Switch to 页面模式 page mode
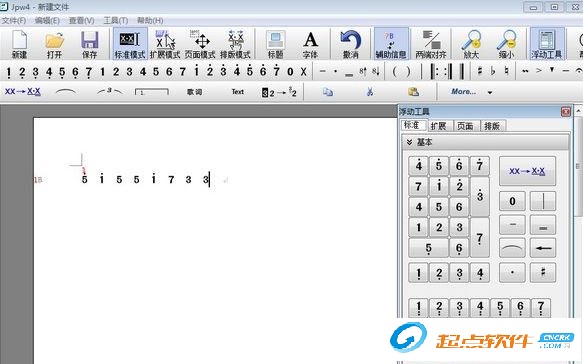 click(200, 44)
